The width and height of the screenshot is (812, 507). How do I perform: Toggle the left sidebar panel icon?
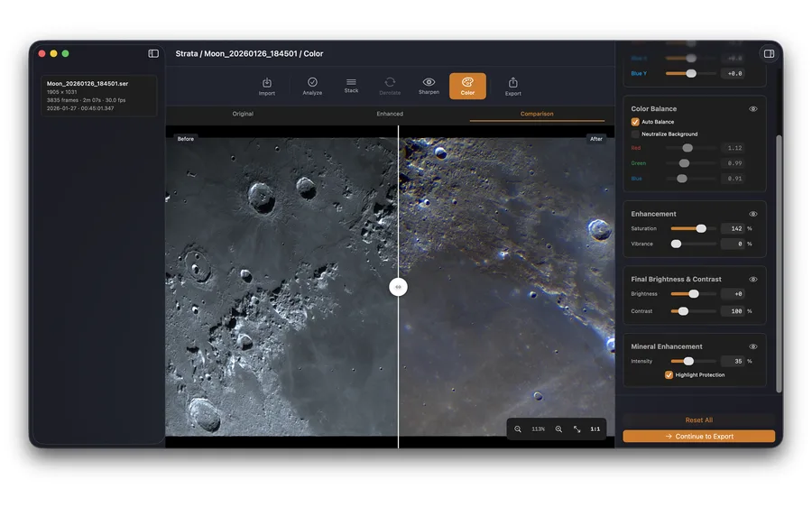coord(153,53)
